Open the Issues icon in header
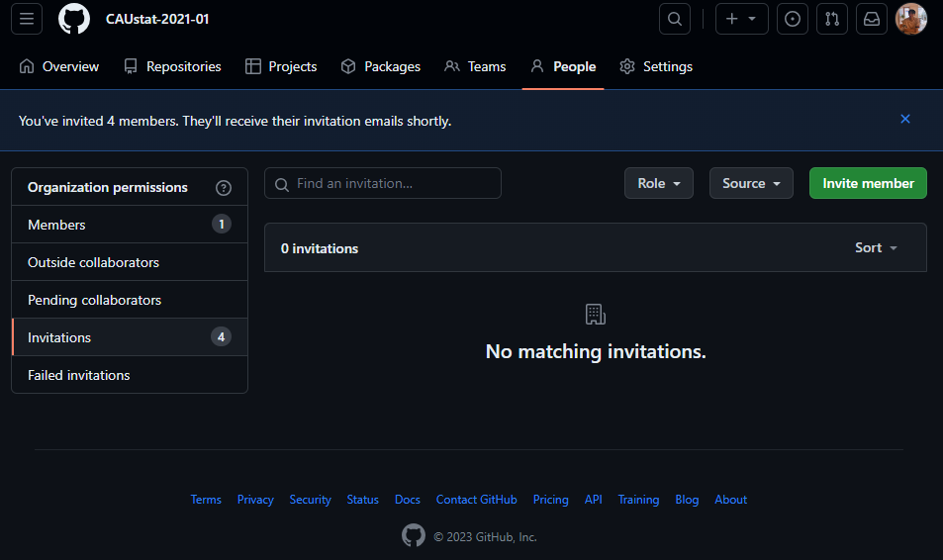 click(x=793, y=19)
